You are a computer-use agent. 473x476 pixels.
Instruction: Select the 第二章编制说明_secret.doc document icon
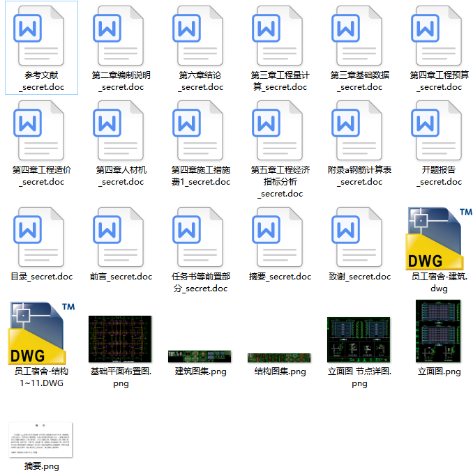pyautogui.click(x=119, y=36)
